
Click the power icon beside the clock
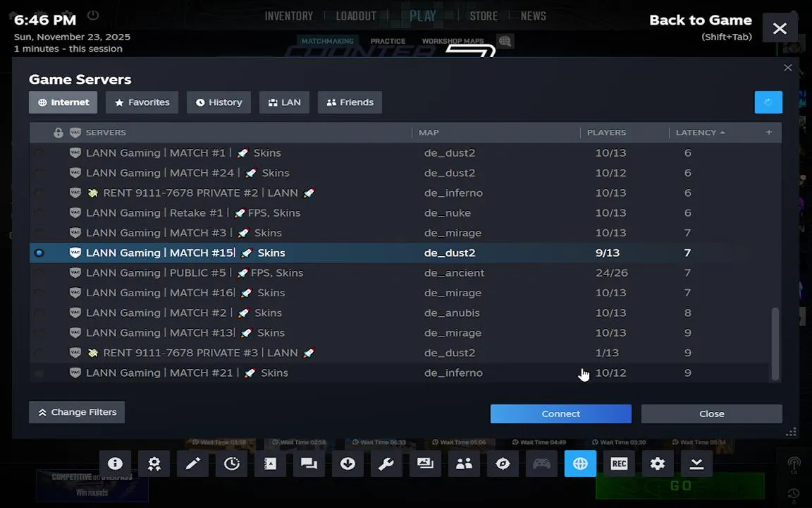(x=93, y=15)
